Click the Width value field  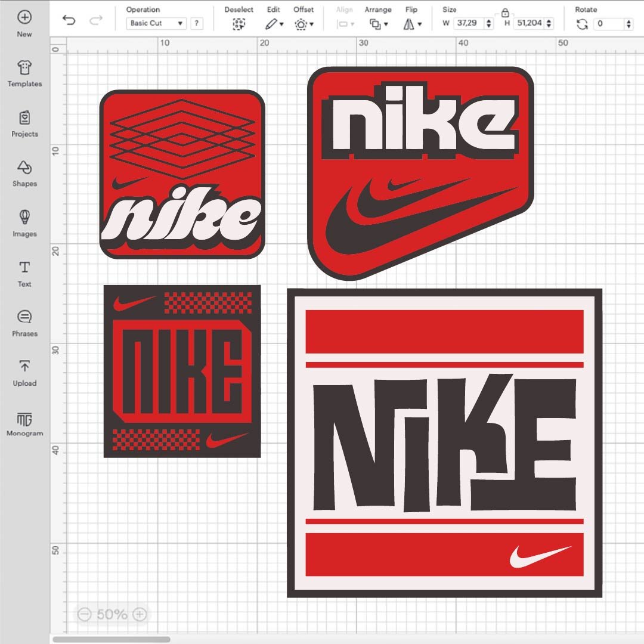(468, 23)
